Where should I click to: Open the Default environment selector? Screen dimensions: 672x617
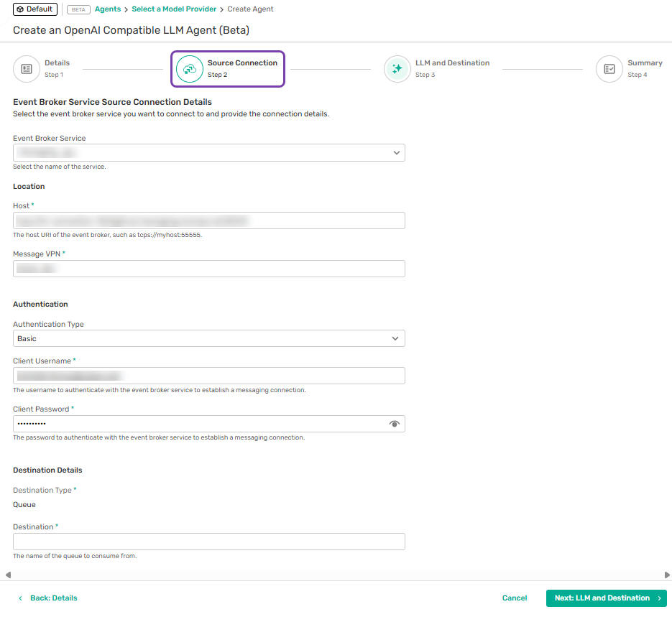(x=34, y=9)
